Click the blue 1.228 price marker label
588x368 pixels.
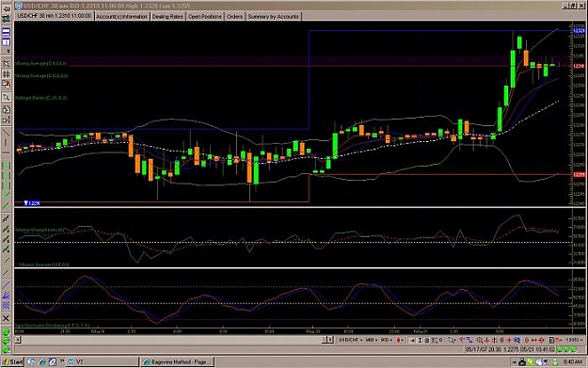tap(31, 203)
